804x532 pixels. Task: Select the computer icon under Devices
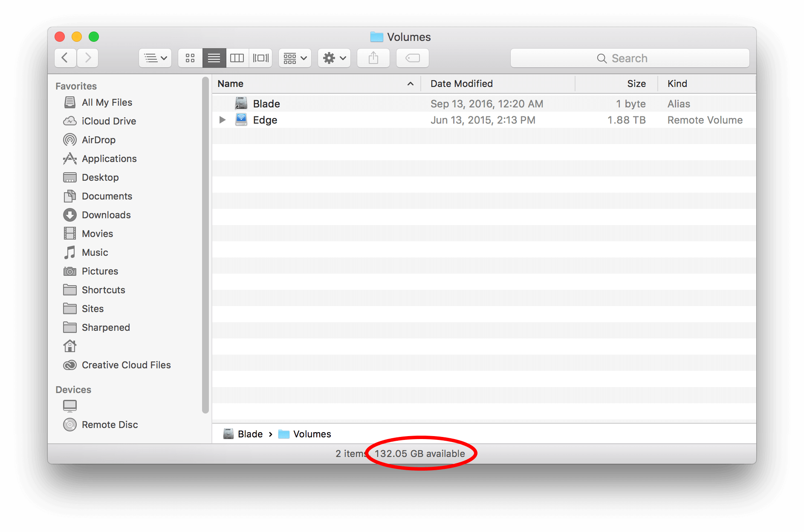click(70, 406)
